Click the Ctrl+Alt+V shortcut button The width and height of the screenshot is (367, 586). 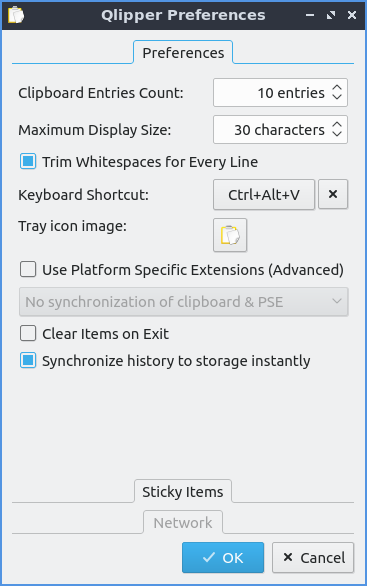tap(264, 194)
